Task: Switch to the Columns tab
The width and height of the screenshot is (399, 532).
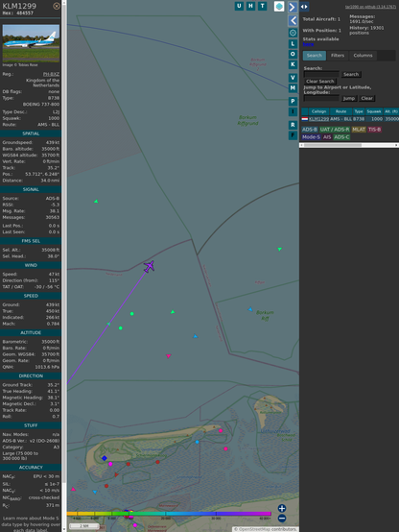Action: [363, 56]
